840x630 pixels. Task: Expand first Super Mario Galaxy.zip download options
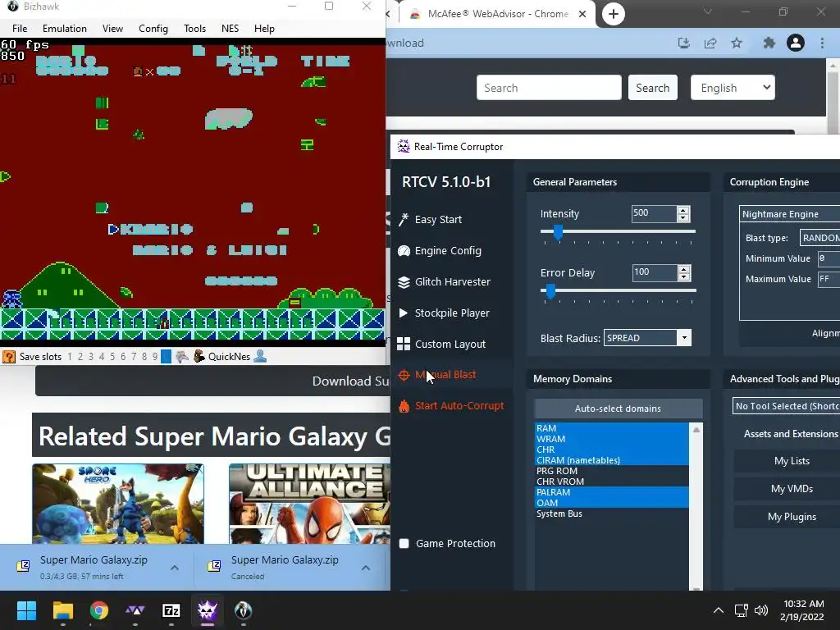click(175, 568)
